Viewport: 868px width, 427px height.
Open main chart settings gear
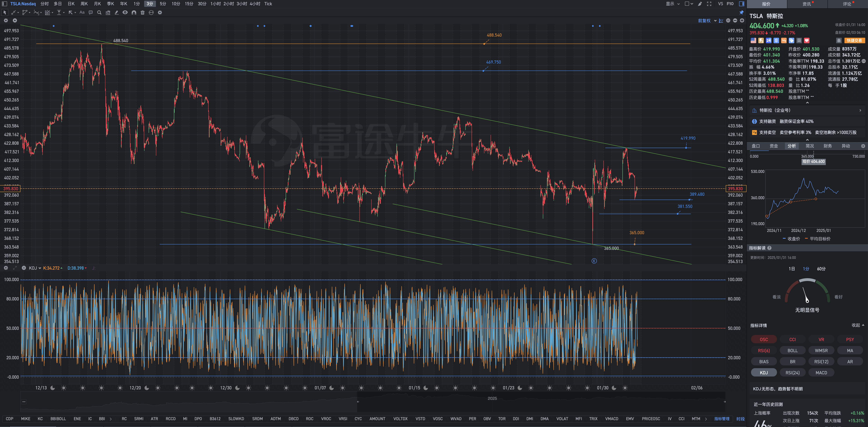[6, 21]
